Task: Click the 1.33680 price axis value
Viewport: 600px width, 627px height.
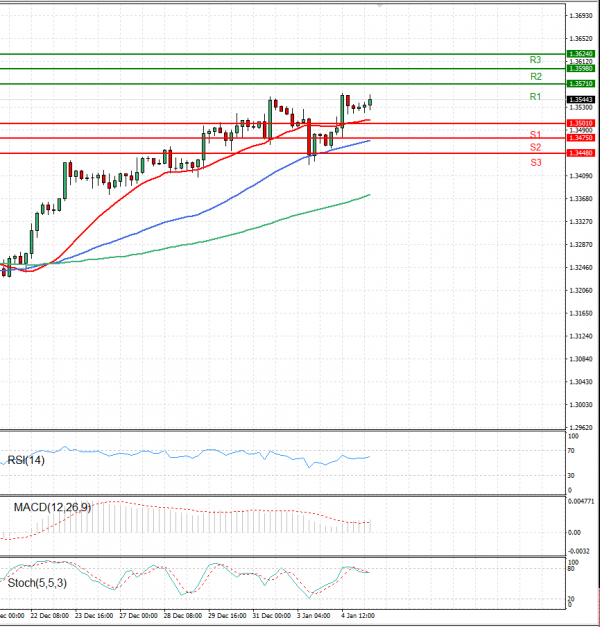Action: click(581, 198)
